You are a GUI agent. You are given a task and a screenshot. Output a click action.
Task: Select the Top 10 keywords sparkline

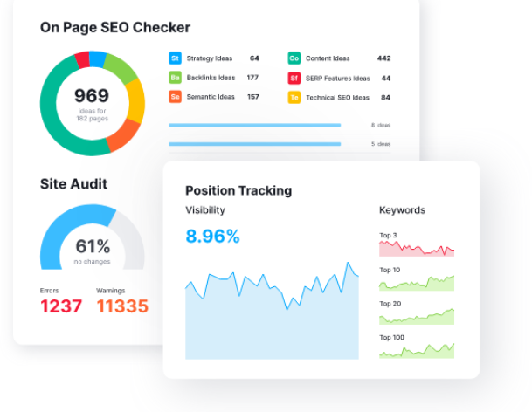coord(416,283)
